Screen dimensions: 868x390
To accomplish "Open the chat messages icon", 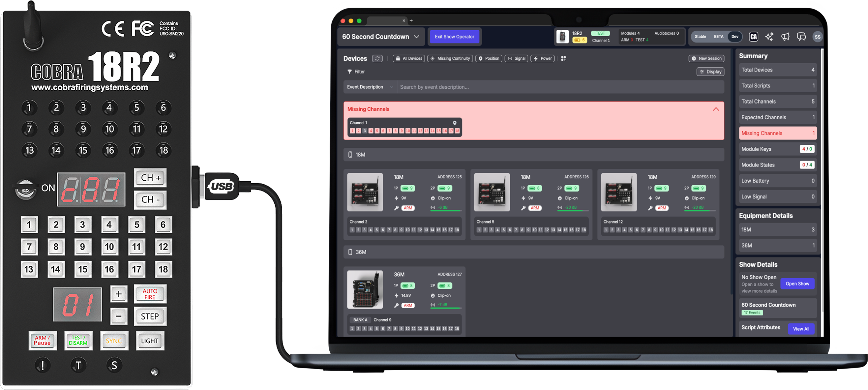I will tap(801, 37).
